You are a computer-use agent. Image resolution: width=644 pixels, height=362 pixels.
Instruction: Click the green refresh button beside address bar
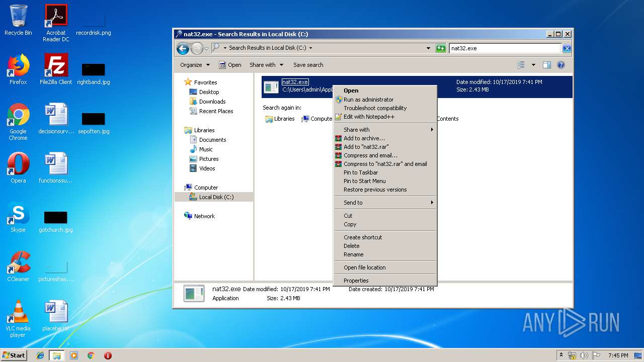441,48
